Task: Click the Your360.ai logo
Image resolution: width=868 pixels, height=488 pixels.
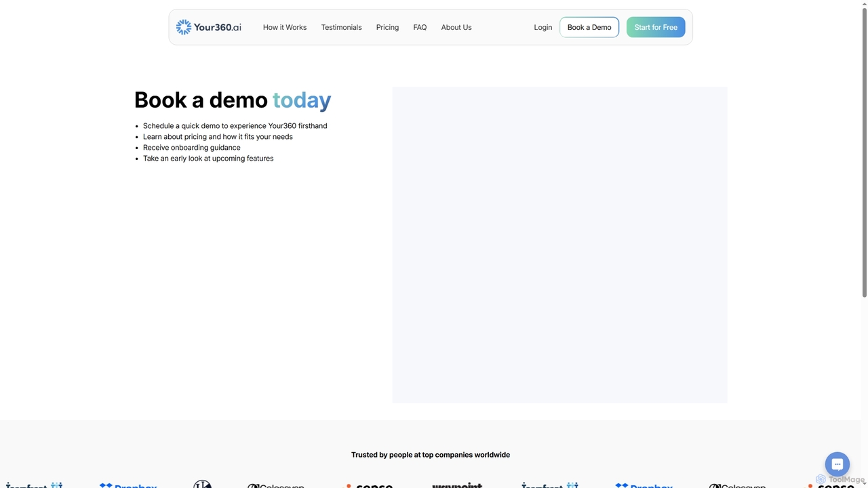Action: [209, 27]
